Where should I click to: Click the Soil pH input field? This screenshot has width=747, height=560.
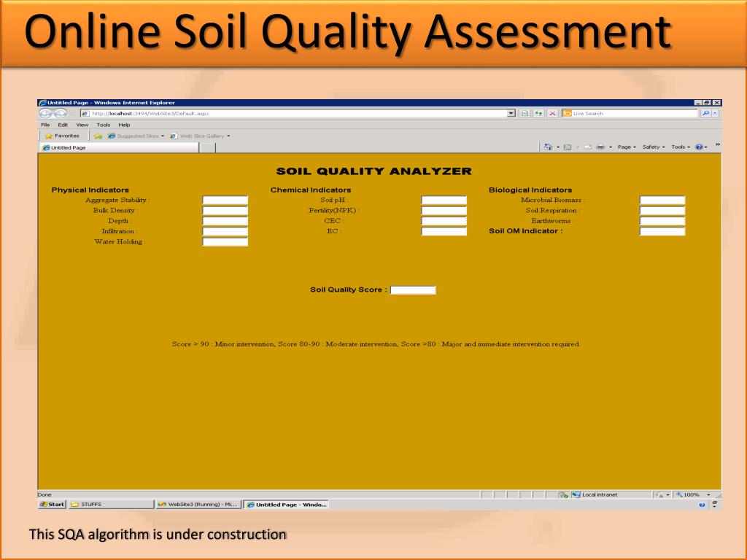pos(444,200)
